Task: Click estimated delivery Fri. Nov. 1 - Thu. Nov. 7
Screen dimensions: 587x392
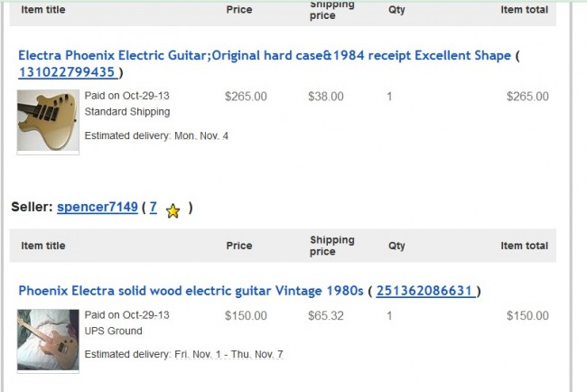Action: coord(183,355)
